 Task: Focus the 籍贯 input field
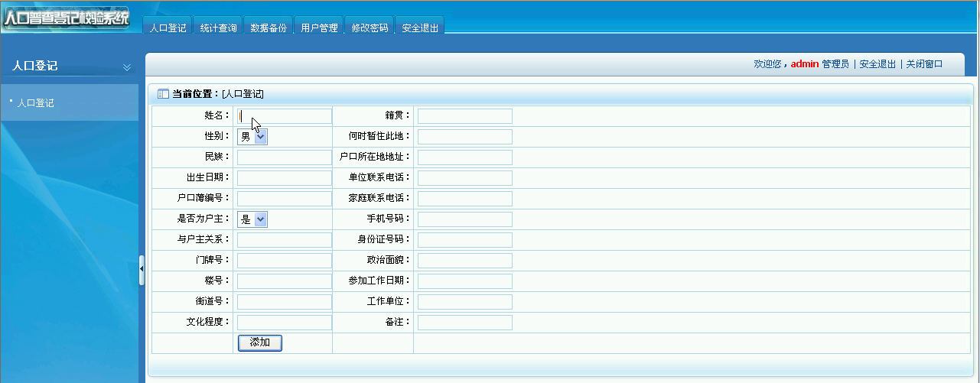(x=465, y=116)
